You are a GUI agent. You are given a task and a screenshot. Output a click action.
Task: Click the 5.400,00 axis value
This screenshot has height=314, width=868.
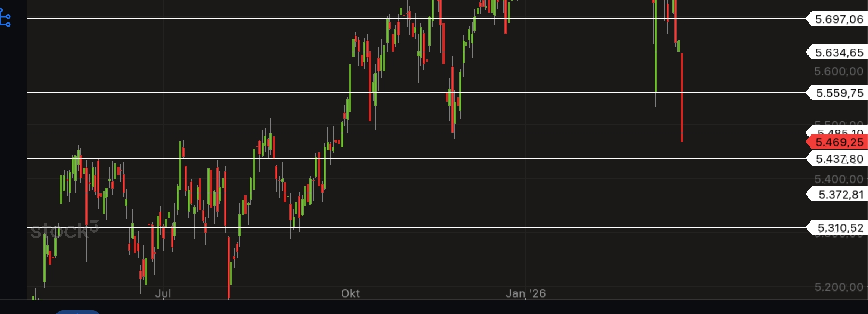(x=839, y=179)
